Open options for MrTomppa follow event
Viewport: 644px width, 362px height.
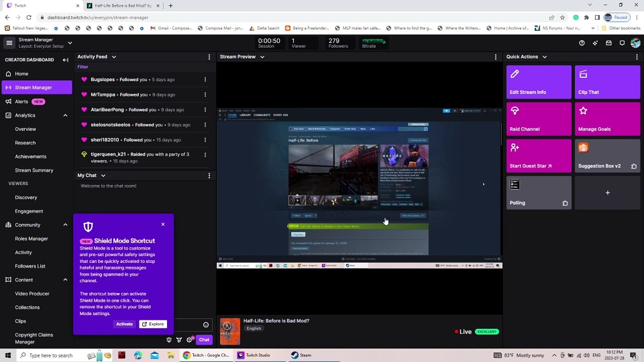(205, 95)
